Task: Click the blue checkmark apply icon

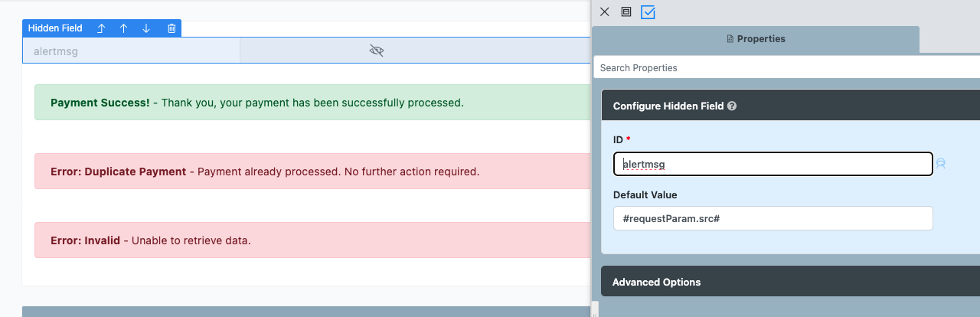Action: tap(648, 12)
